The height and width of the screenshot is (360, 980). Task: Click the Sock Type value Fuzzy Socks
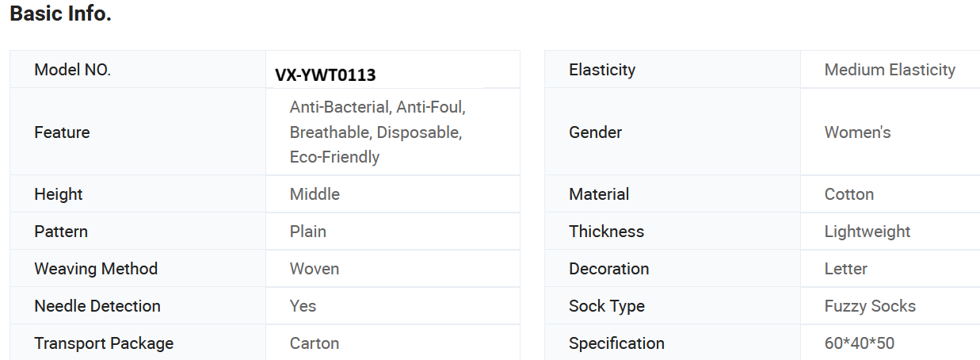[870, 306]
